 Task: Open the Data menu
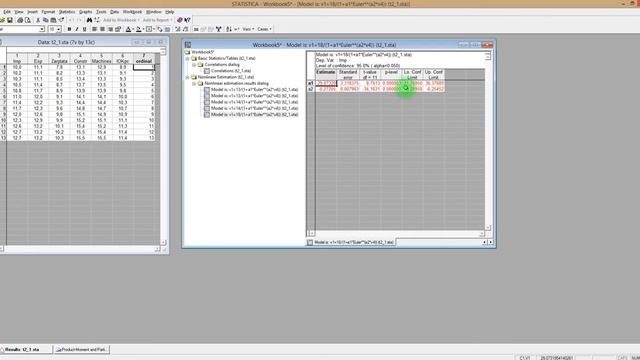[115, 12]
